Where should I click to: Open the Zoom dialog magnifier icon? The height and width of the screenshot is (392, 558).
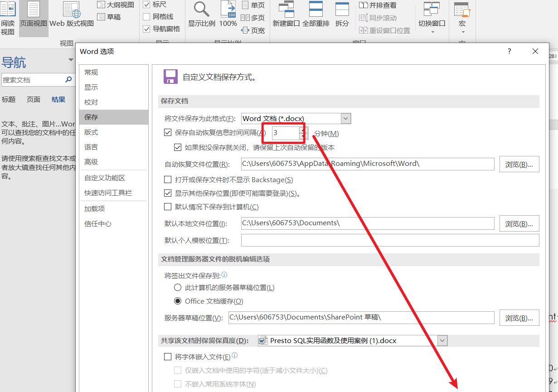(202, 9)
